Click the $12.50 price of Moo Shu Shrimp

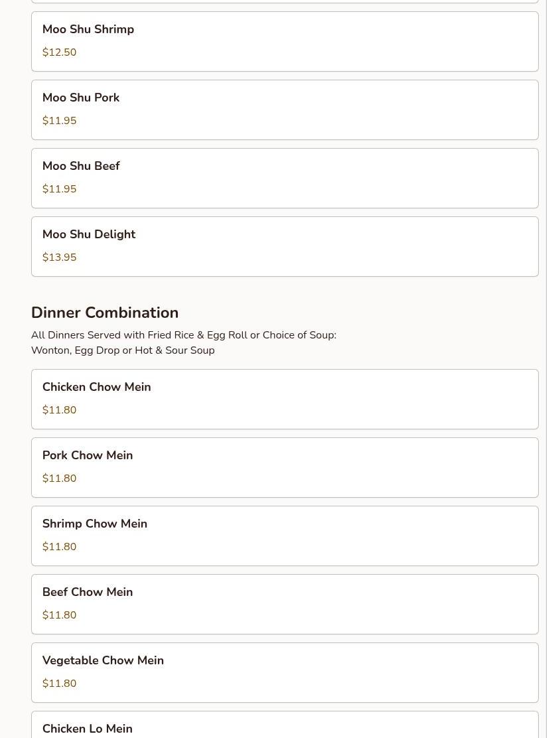coord(59,52)
